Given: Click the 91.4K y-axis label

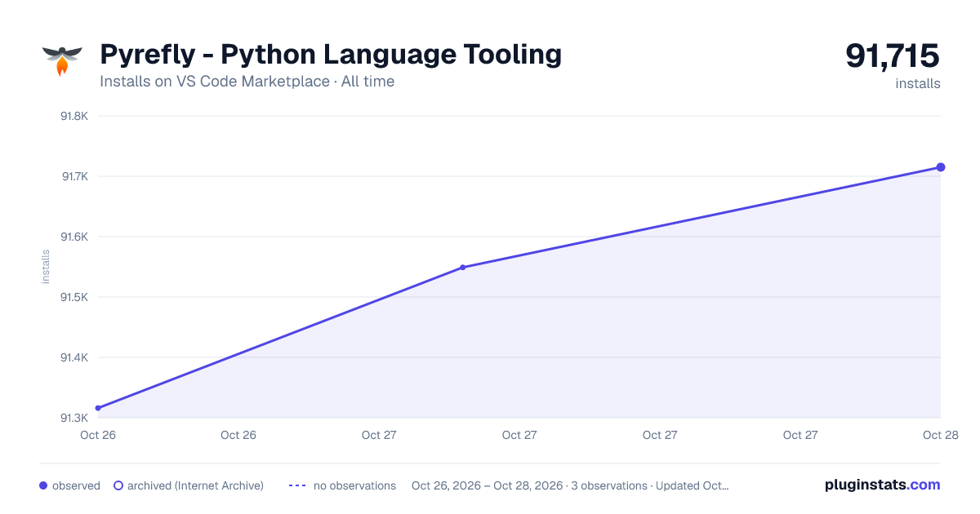Looking at the screenshot, I should coord(74,357).
